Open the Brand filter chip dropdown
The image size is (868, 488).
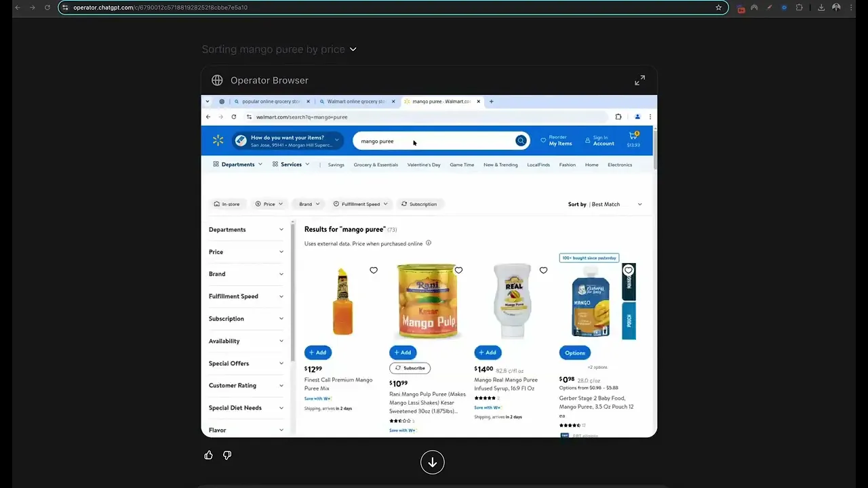tap(309, 204)
